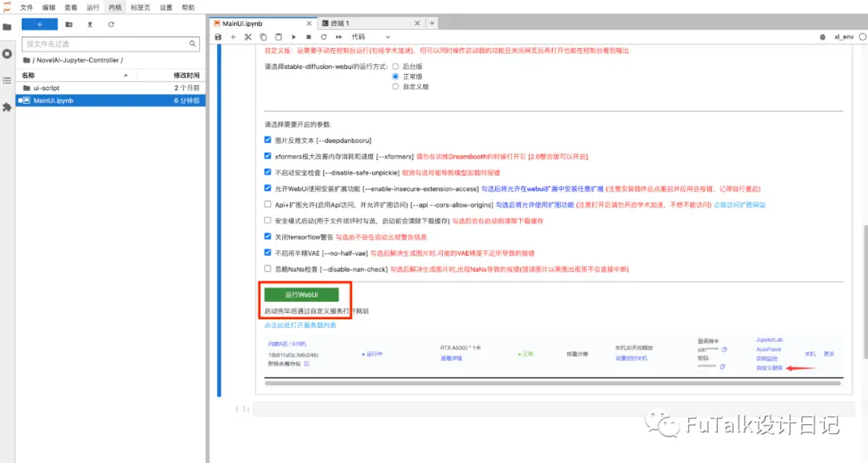The image size is (868, 463).
Task: Refresh the file list
Action: point(111,24)
